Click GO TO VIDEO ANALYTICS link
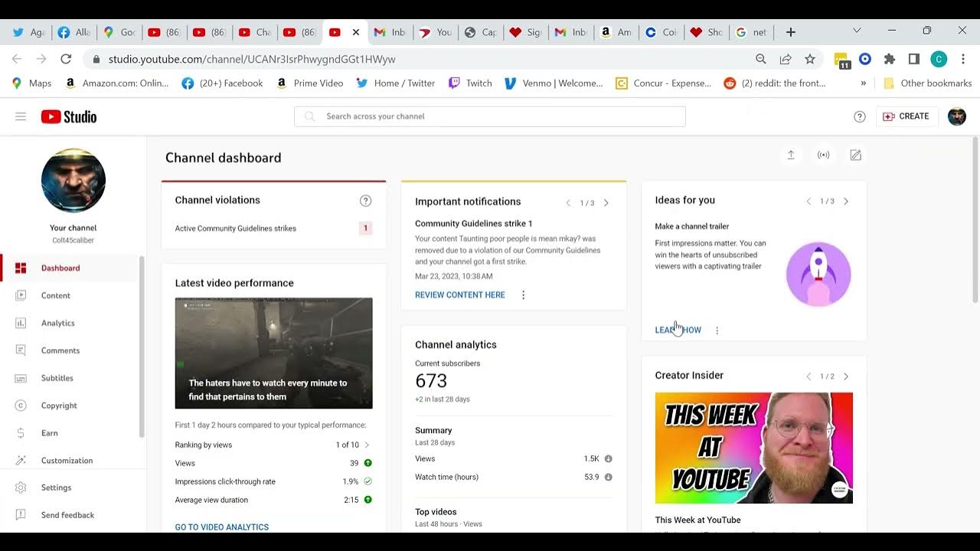Image resolution: width=980 pixels, height=551 pixels. tap(222, 527)
